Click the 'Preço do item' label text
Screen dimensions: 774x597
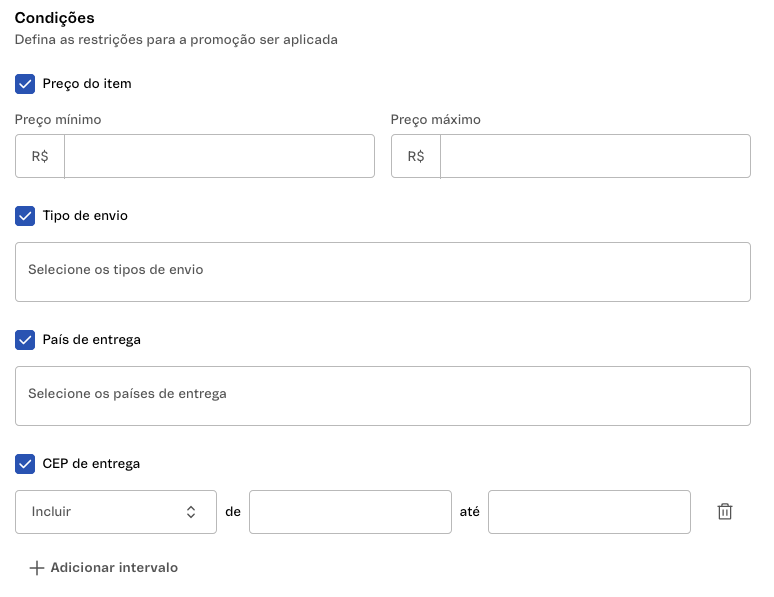tap(87, 84)
